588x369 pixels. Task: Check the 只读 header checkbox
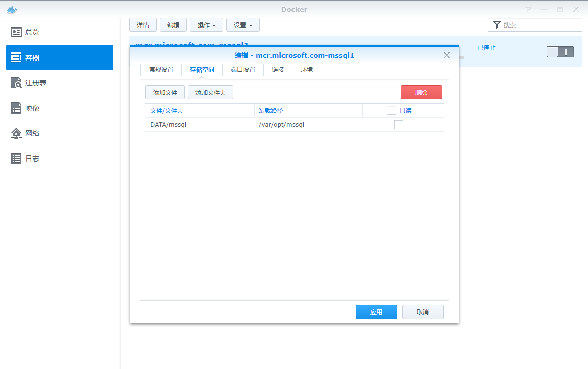click(x=391, y=110)
